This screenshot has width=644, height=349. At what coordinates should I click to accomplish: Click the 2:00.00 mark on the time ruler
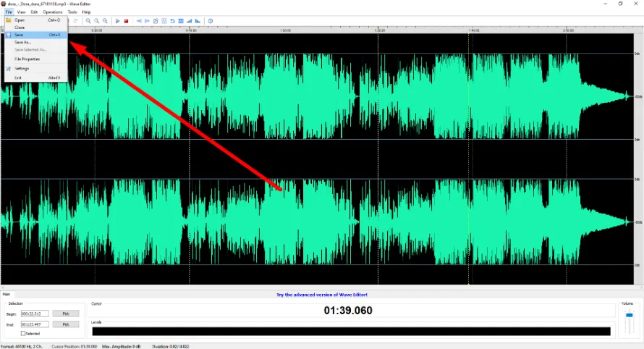pos(569,30)
